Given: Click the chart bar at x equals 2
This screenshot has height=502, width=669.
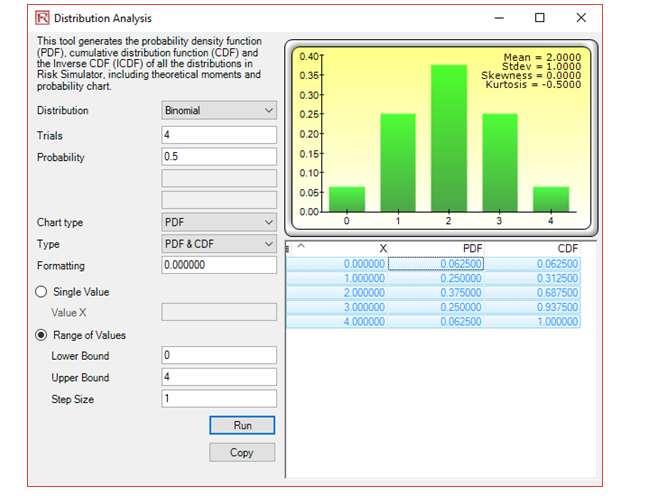Looking at the screenshot, I should [x=449, y=138].
